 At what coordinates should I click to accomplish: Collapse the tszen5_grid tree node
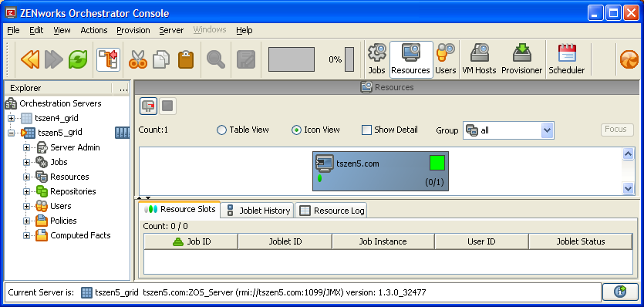click(x=11, y=133)
